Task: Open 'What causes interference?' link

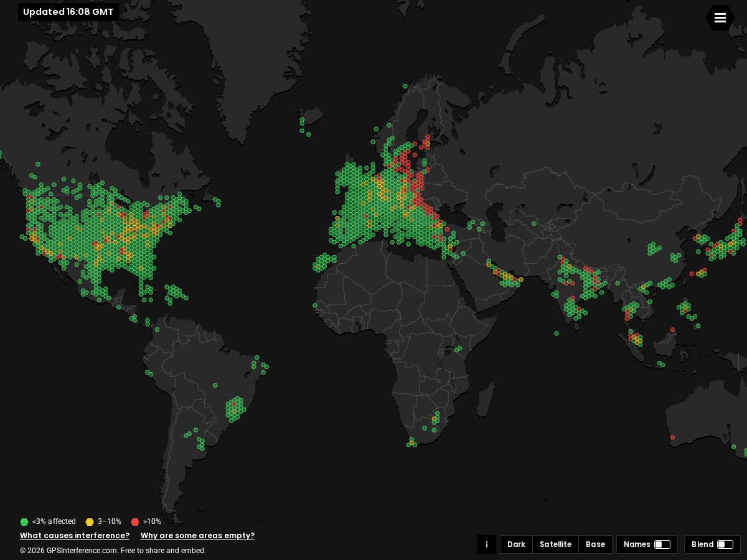Action: (75, 536)
